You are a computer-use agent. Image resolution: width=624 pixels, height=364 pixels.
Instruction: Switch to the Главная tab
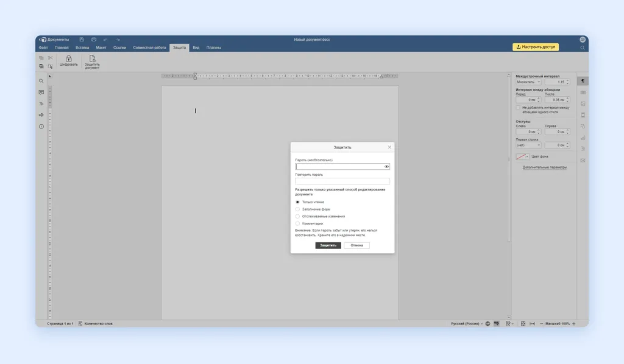[62, 47]
